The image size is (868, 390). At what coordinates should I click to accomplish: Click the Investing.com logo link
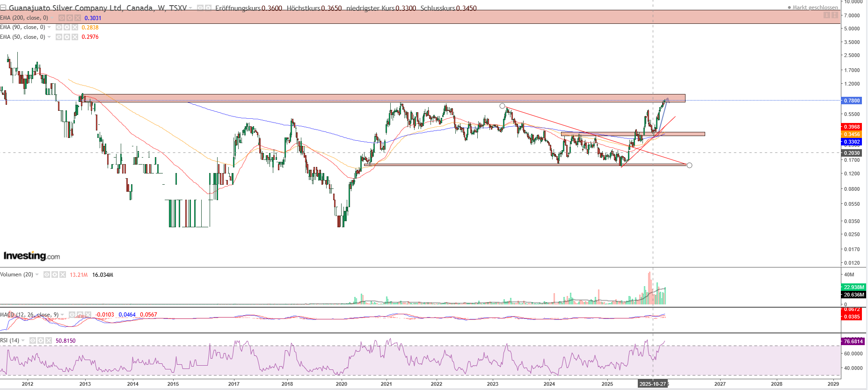click(32, 256)
